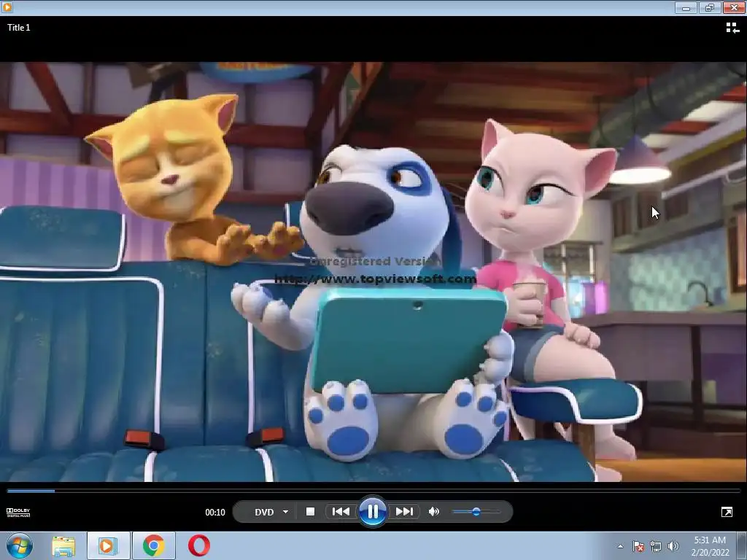Select Windows Media Player taskbar button

(x=108, y=545)
